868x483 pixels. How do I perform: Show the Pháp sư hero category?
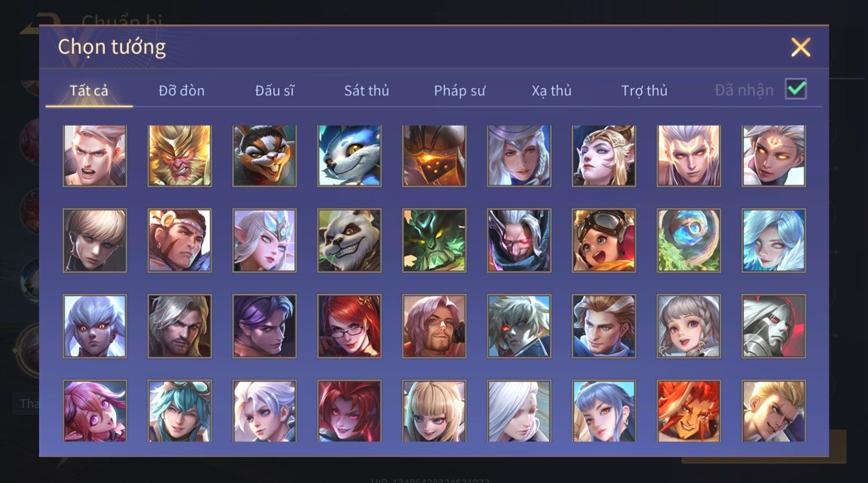459,90
